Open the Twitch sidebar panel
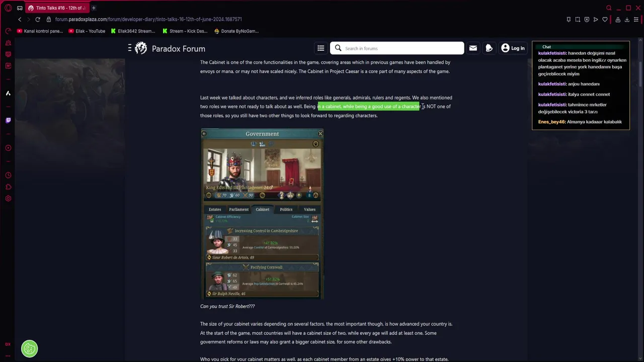This screenshot has height=362, width=644. pyautogui.click(x=8, y=121)
